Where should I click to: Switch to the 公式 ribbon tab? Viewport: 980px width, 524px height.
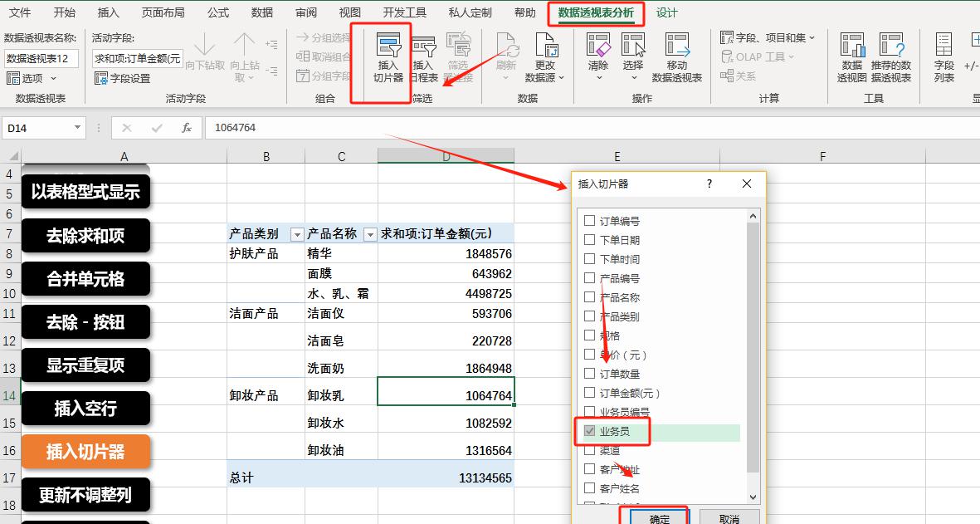pyautogui.click(x=218, y=12)
